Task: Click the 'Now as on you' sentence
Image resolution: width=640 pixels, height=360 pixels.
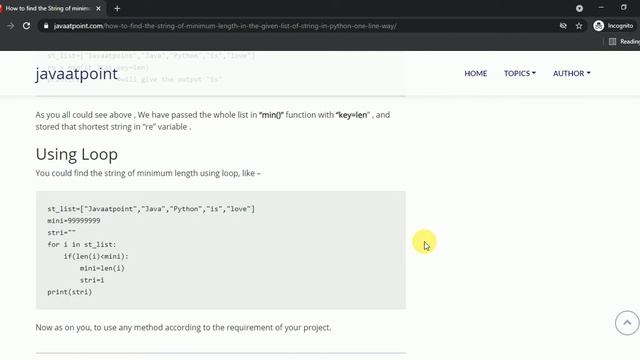Action: [183, 328]
